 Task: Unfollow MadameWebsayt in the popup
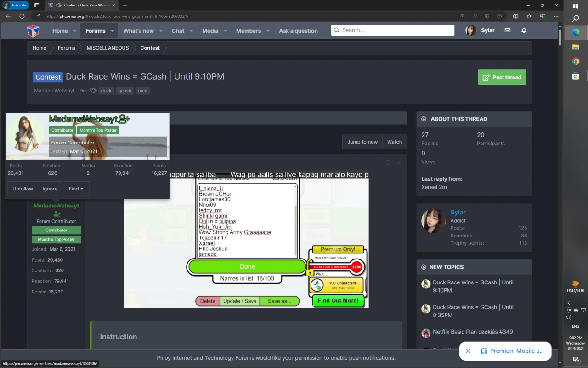click(x=23, y=189)
